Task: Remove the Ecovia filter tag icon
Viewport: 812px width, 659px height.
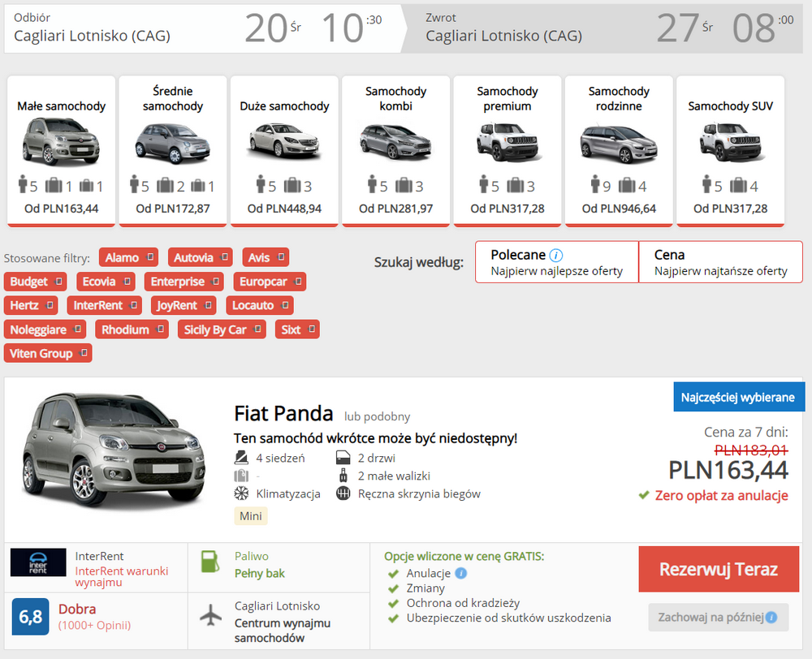Action: (x=127, y=281)
